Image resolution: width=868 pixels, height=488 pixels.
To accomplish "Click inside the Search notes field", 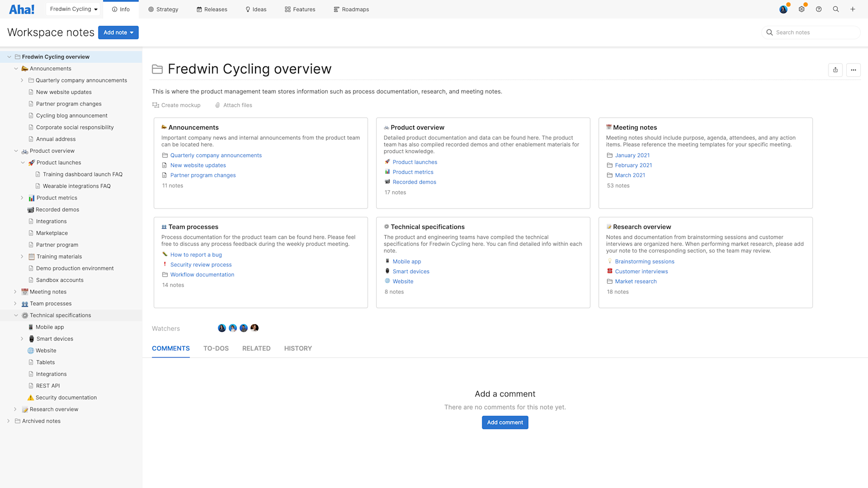I will click(x=814, y=32).
